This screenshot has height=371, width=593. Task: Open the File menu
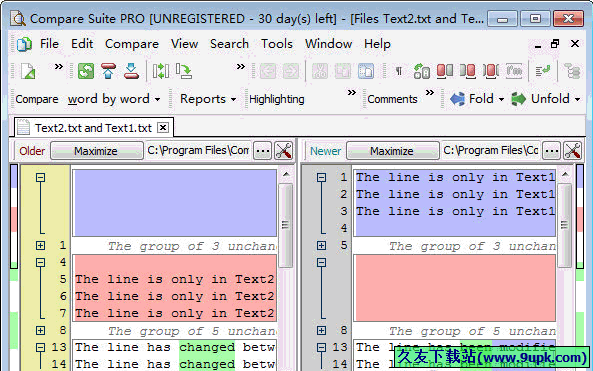49,44
